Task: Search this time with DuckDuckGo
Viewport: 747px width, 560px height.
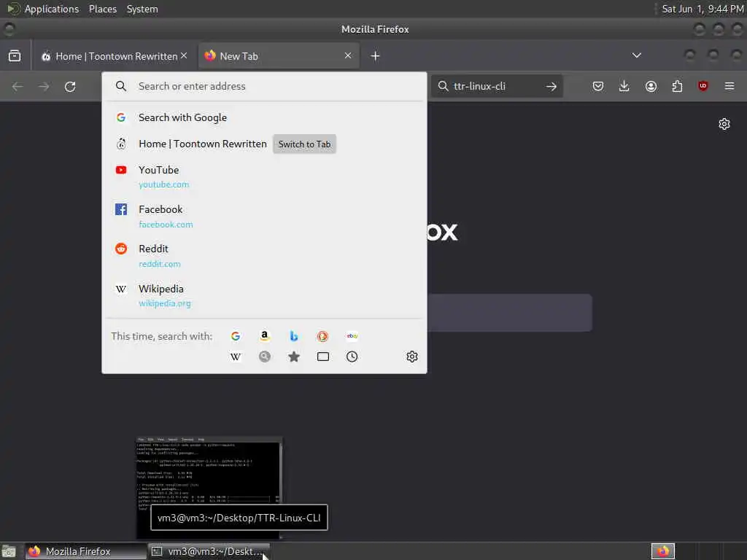Action: [x=322, y=336]
